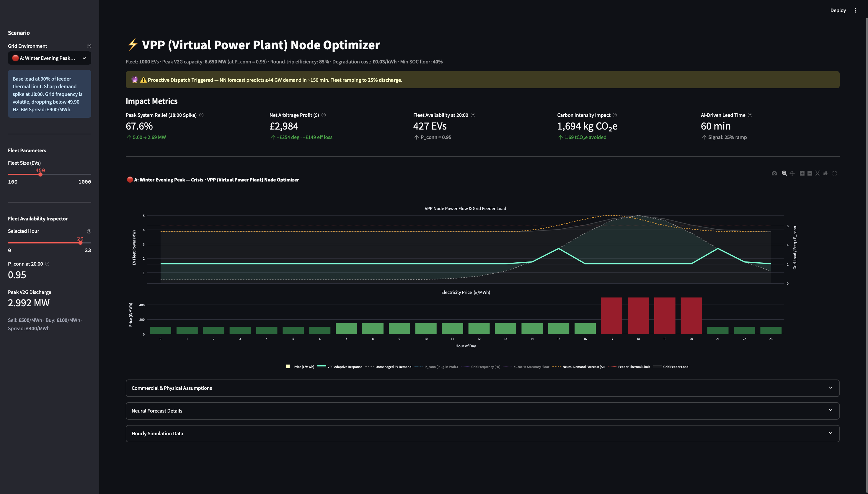
Task: Select the chart Pan tool
Action: [792, 174]
